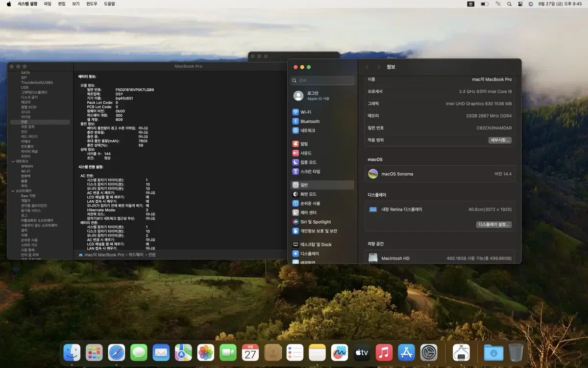Open Notes from the Dock
This screenshot has height=368, width=588.
[x=317, y=352]
